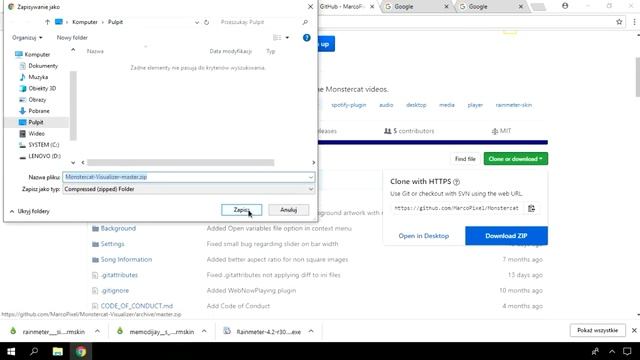Screen dimensions: 640x360
Task: Open the 'Song Information' folder
Action: pyautogui.click(x=126, y=260)
